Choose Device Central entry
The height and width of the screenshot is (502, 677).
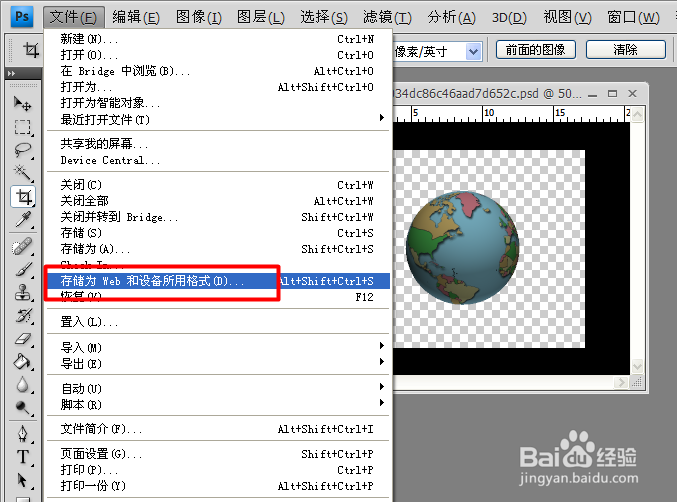pyautogui.click(x=218, y=160)
